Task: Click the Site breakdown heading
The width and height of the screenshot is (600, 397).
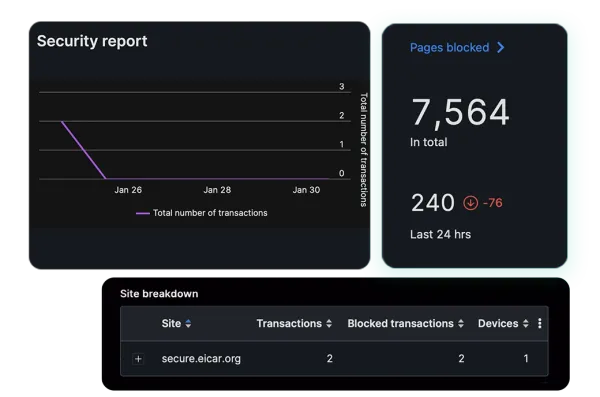Action: point(159,294)
